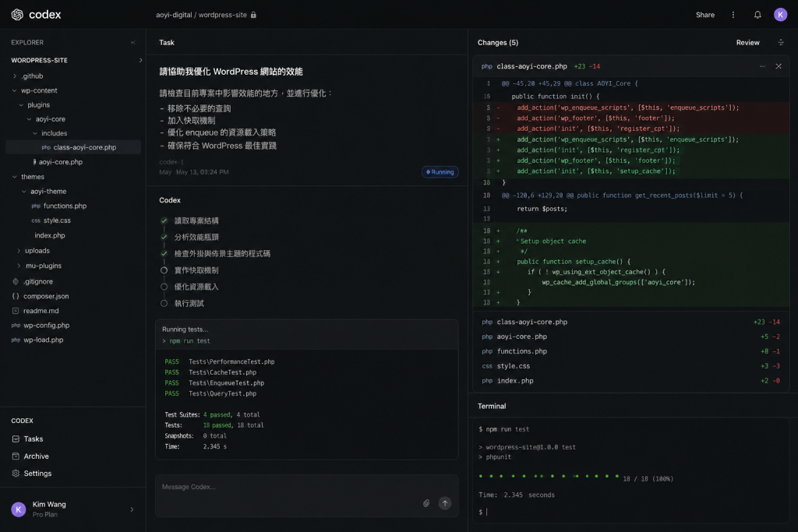This screenshot has height=532, width=798.
Task: Collapse the aoyi-core folder
Action: point(29,119)
